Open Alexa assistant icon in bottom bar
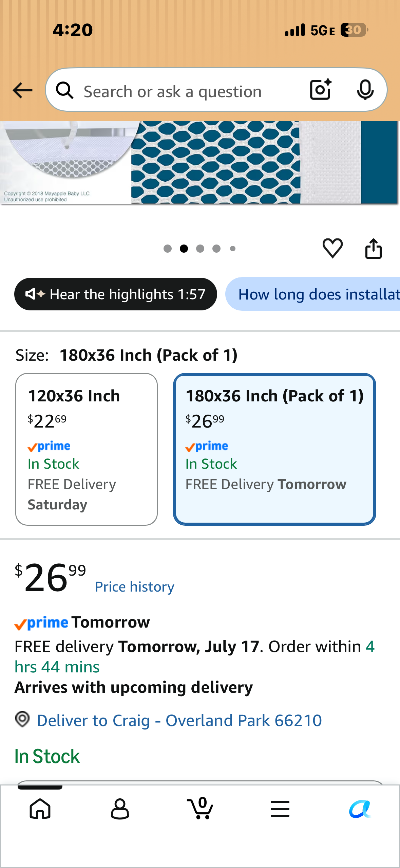 [x=360, y=809]
